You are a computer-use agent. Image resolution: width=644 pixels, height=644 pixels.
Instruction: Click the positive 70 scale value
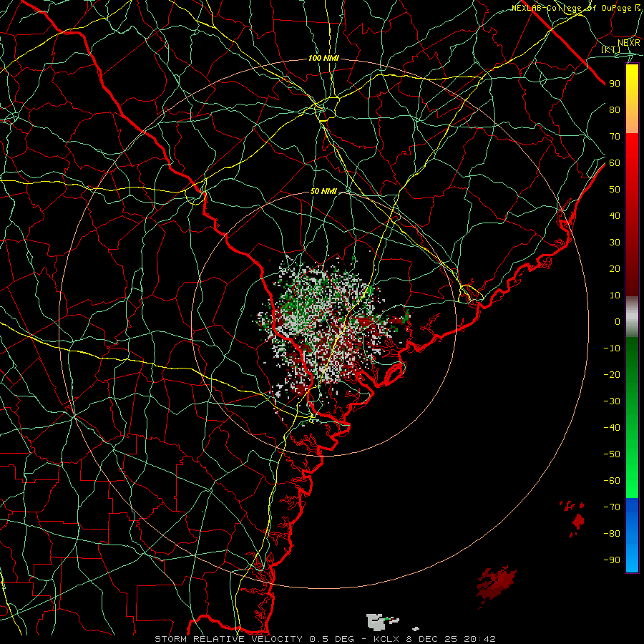click(x=615, y=137)
